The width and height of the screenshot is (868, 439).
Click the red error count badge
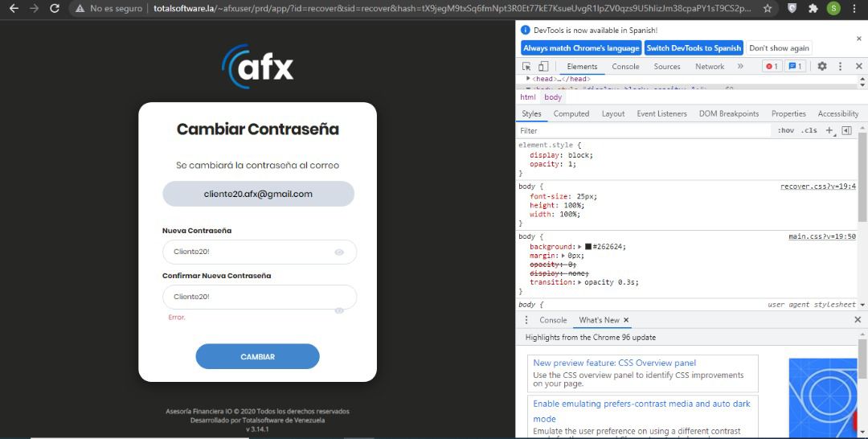(x=771, y=67)
